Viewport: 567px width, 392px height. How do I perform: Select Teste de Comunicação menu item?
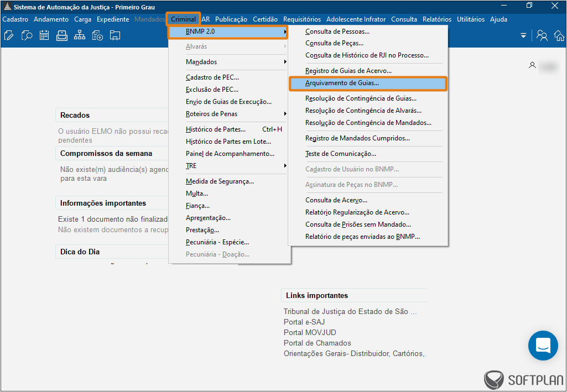[x=368, y=154]
